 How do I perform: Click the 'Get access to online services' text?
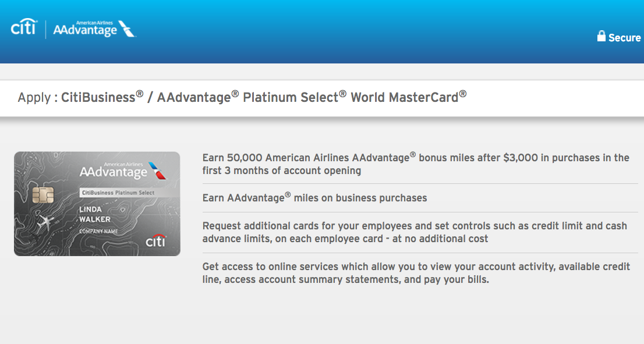(x=416, y=272)
